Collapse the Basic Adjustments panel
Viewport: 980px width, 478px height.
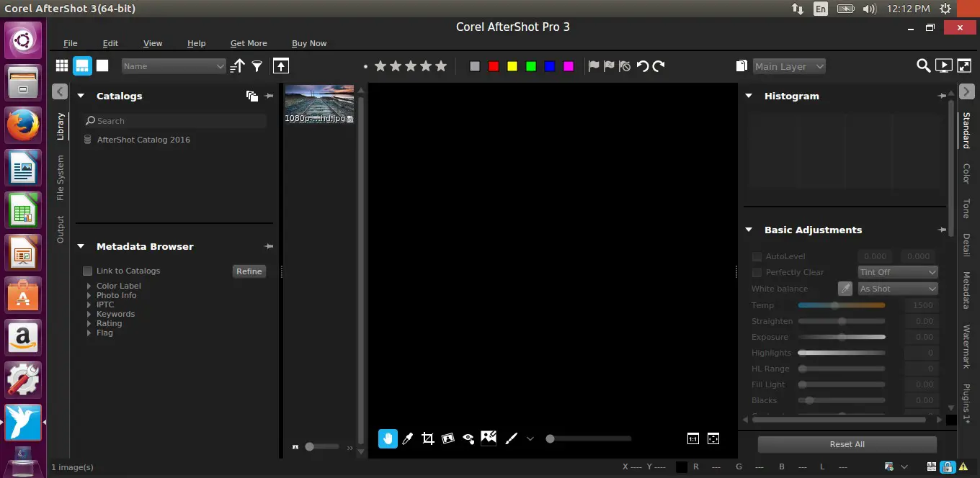pos(749,230)
